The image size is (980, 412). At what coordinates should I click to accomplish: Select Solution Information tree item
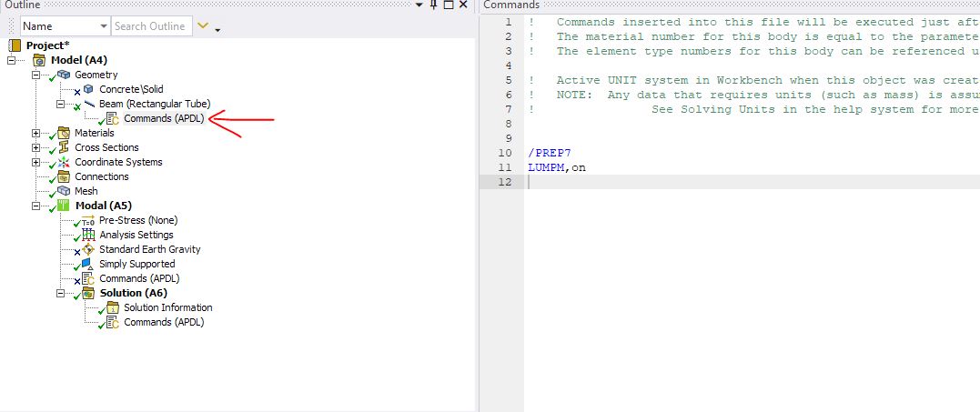click(168, 307)
